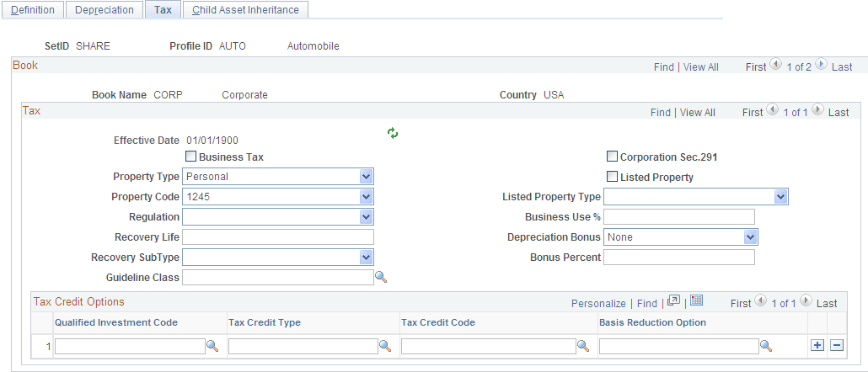Next row arrow in Tax Credit Options
Image resolution: width=868 pixels, height=372 pixels.
pos(806,300)
